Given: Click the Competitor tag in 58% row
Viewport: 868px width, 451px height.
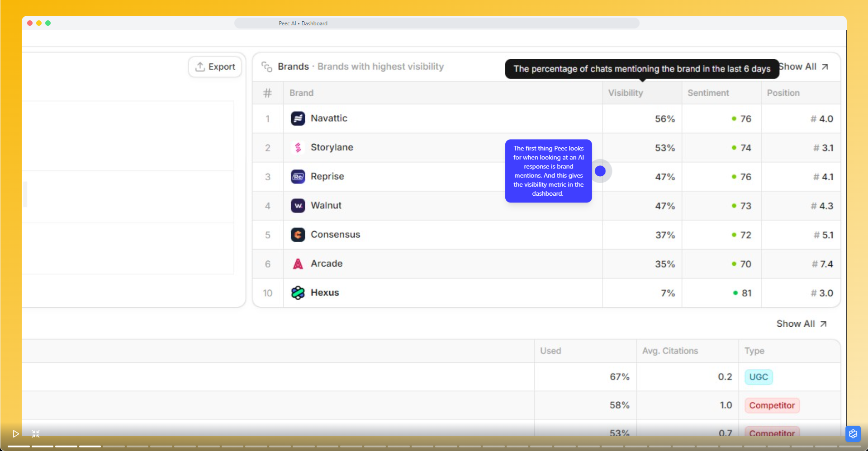Looking at the screenshot, I should (x=772, y=405).
